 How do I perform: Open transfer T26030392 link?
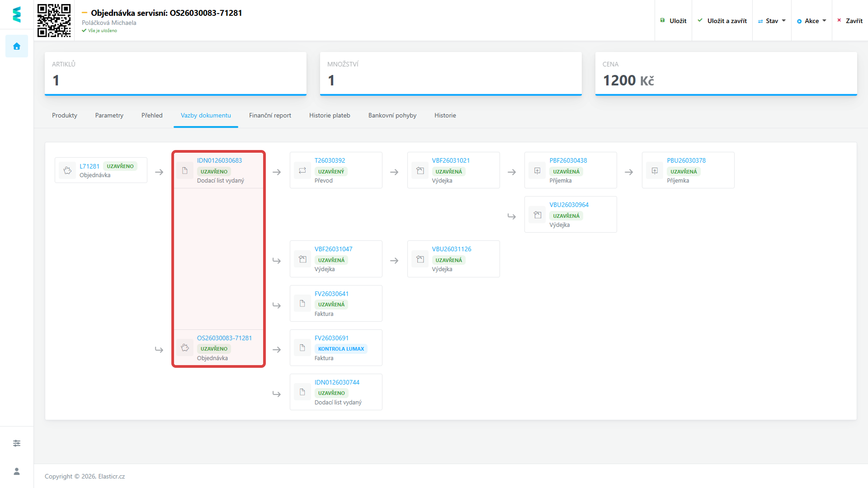330,160
